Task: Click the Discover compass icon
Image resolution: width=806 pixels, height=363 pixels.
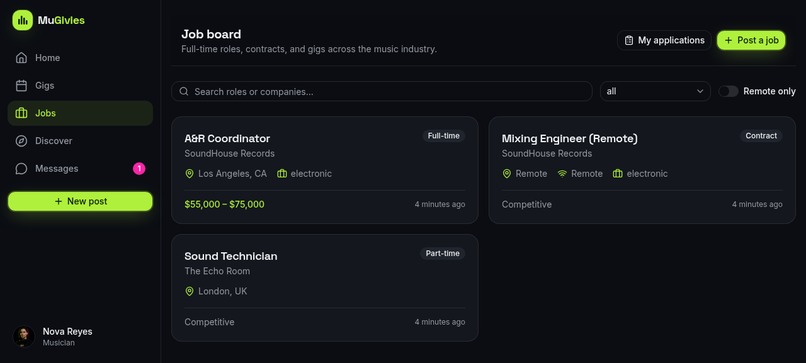Action: [x=21, y=141]
